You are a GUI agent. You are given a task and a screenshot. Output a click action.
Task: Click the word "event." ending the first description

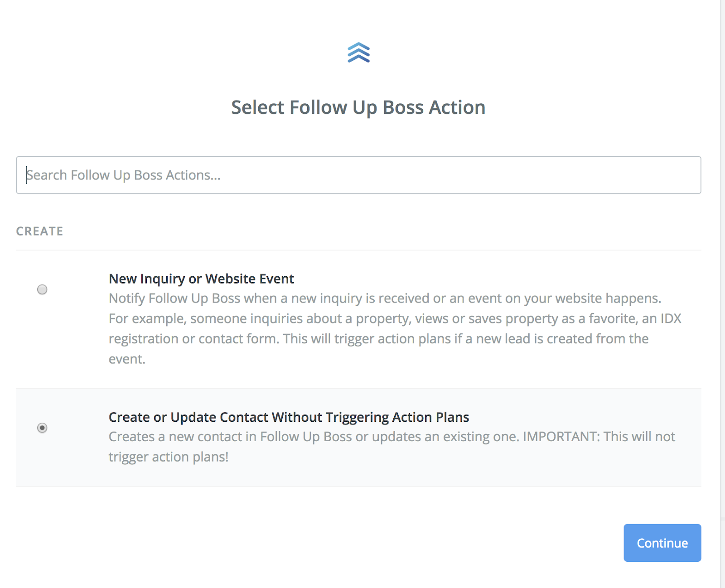[x=127, y=359]
